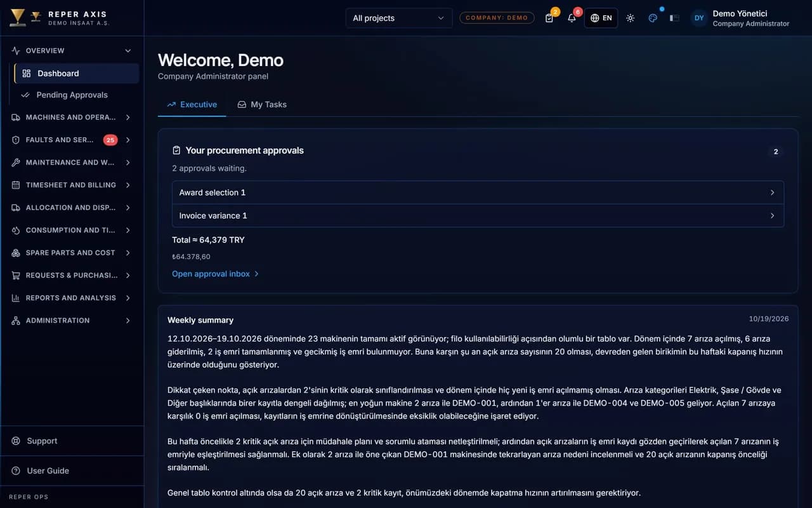The height and width of the screenshot is (508, 812).
Task: Click the Administration org-chart icon
Action: (16, 321)
